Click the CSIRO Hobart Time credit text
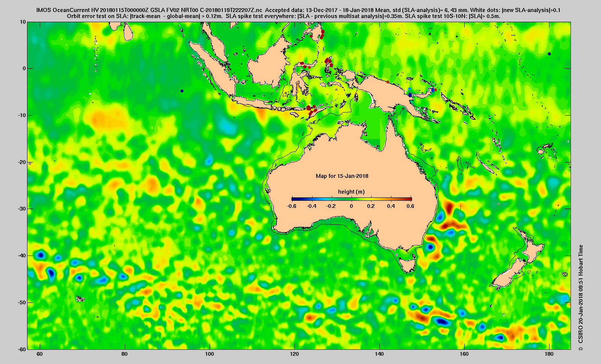 (x=581, y=298)
